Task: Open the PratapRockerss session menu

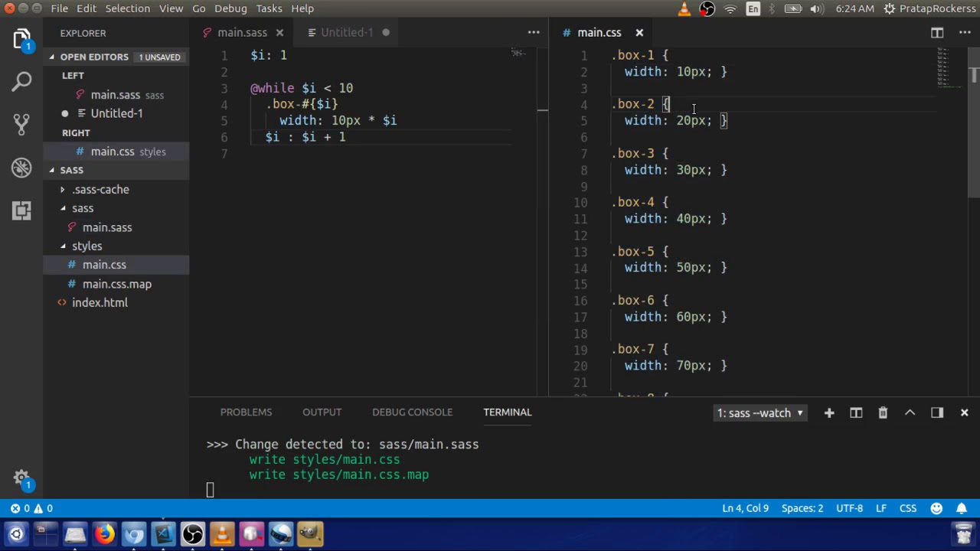Action: click(x=929, y=8)
